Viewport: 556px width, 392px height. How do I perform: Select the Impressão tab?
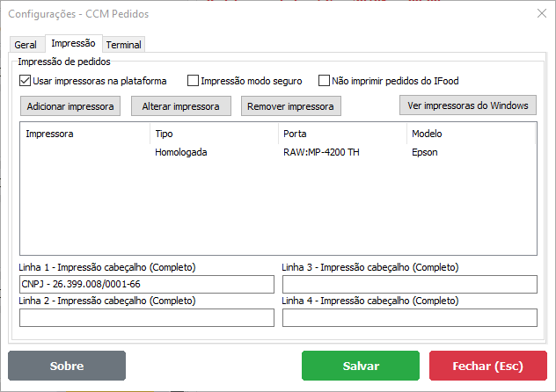point(73,43)
